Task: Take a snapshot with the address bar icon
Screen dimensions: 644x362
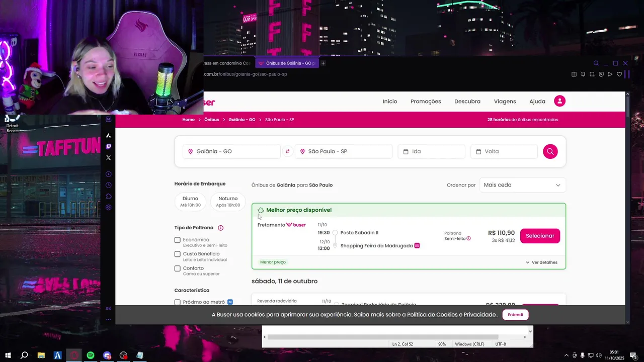Action: [592, 74]
